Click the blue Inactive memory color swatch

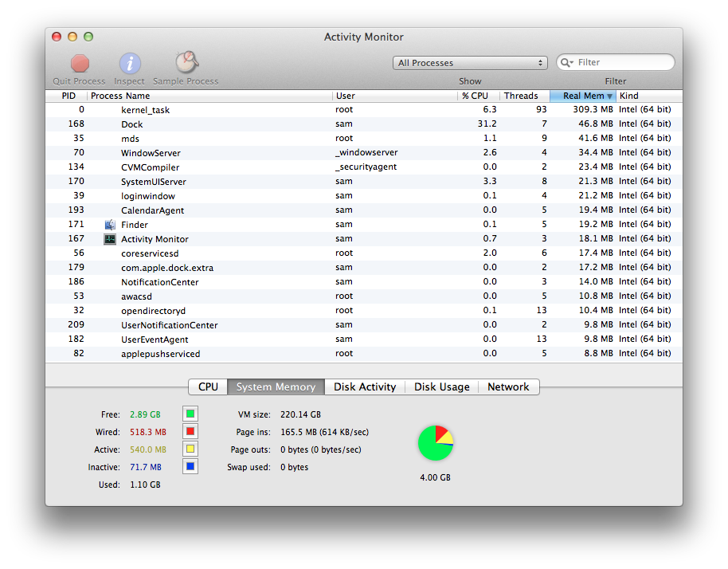pos(190,466)
